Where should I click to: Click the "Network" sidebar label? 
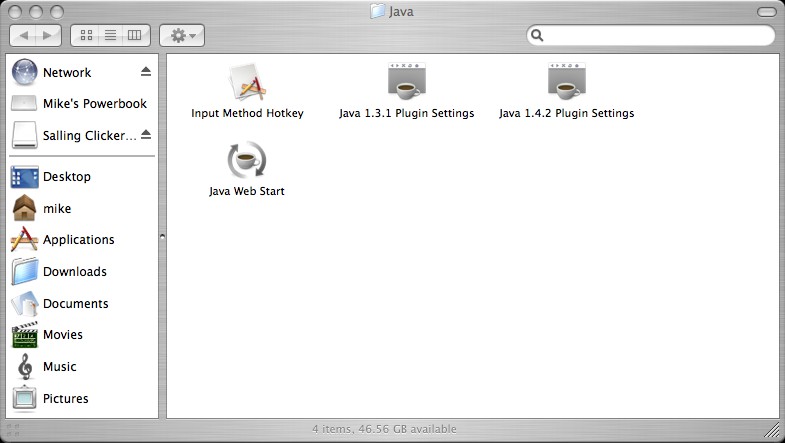(67, 73)
